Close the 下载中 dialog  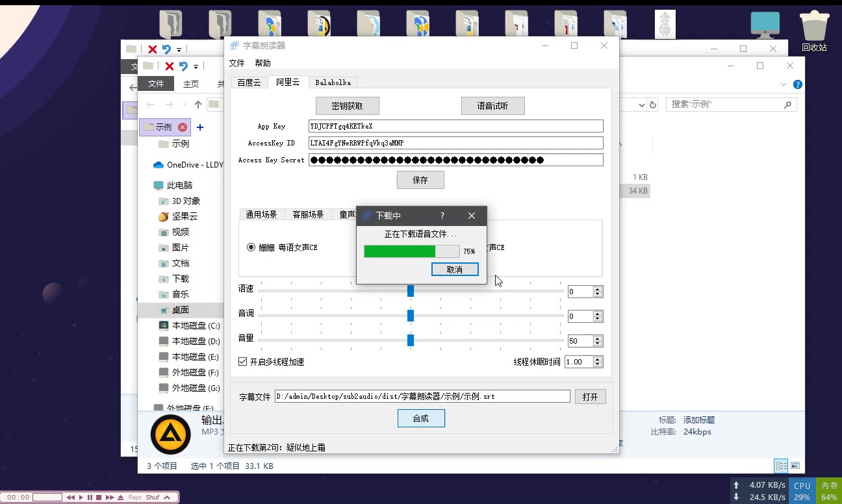coord(472,216)
